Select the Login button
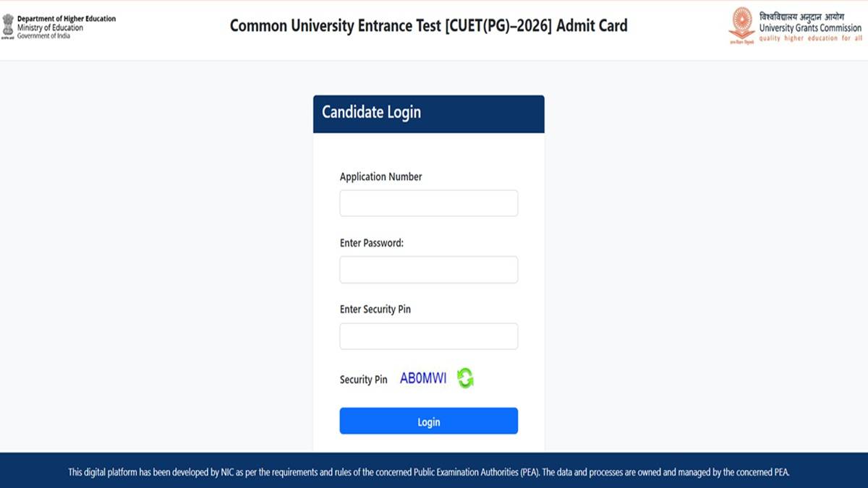The image size is (868, 488). (x=428, y=421)
